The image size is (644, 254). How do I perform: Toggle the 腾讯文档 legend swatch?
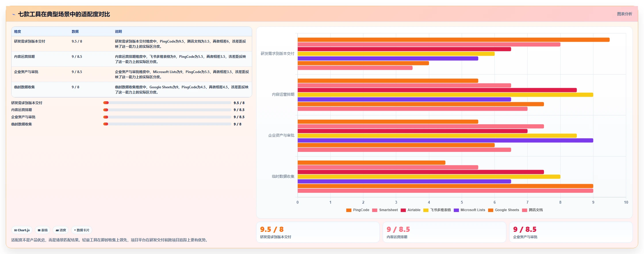524,210
